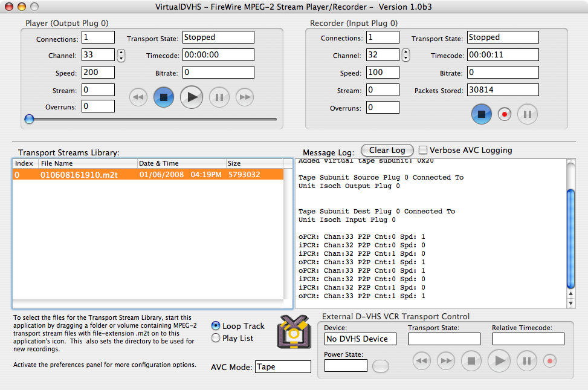Click the External D-VHS pause button
Viewport: 588px width, 390px height.
point(527,361)
